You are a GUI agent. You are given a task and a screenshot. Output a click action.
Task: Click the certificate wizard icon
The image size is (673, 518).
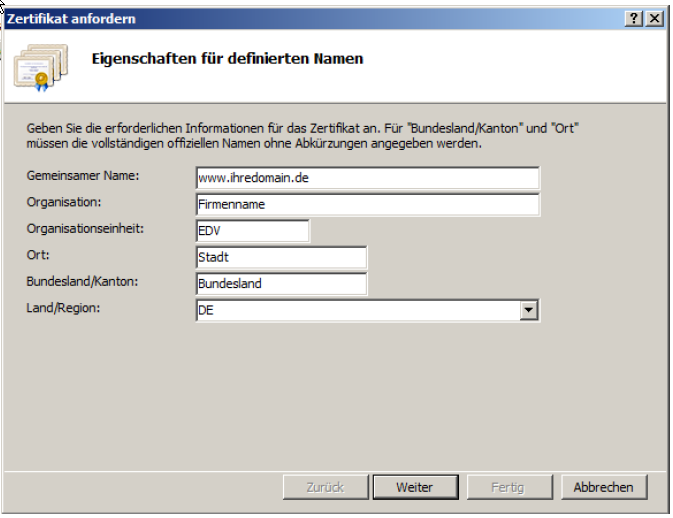click(41, 67)
